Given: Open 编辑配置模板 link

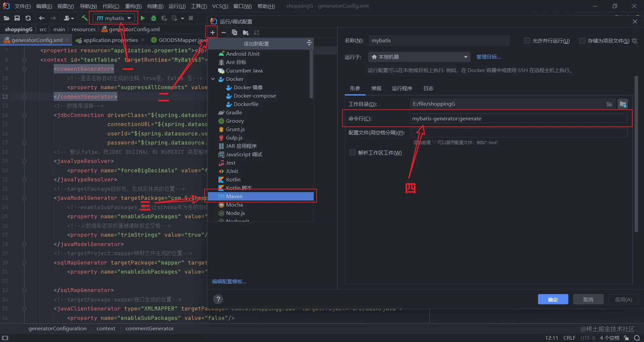Looking at the screenshot, I should click(x=229, y=282).
